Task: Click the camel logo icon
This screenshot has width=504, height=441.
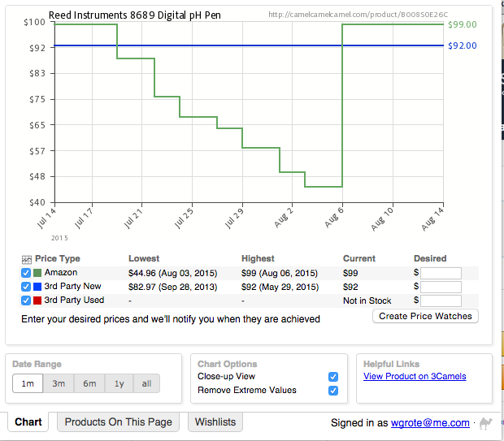Action: pyautogui.click(x=485, y=423)
